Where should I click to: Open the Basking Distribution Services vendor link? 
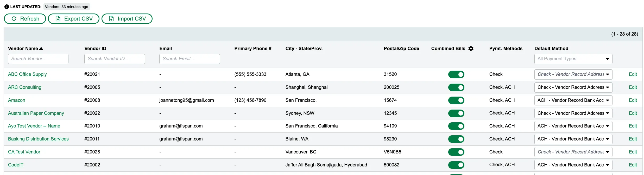pos(38,139)
